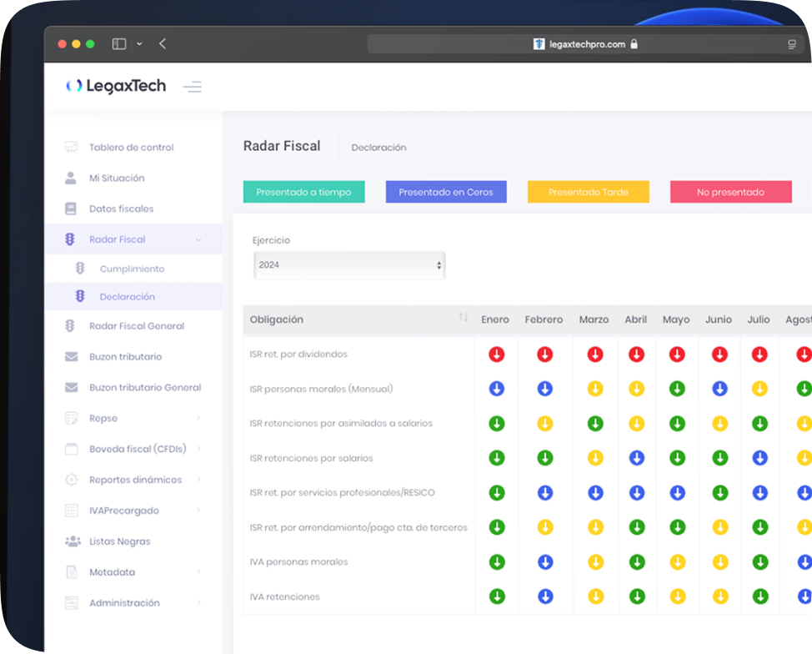Click the blue status icon for ISR personas morales Febrero
Viewport: 812px width, 654px height.
click(x=544, y=389)
